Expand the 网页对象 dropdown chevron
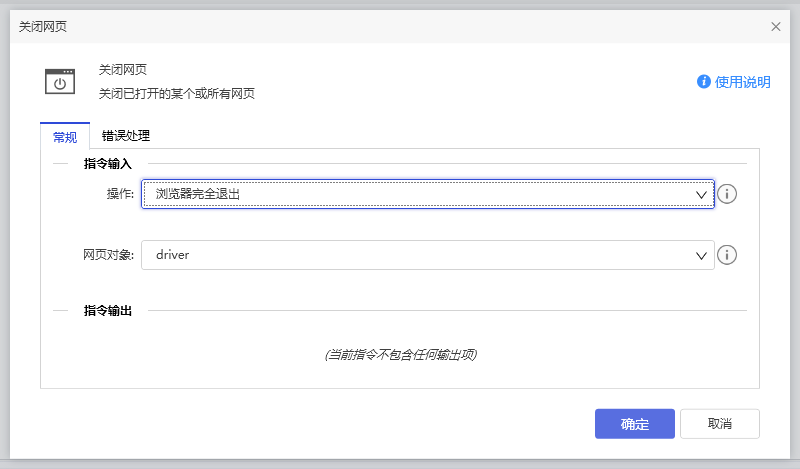This screenshot has height=469, width=800. click(702, 255)
